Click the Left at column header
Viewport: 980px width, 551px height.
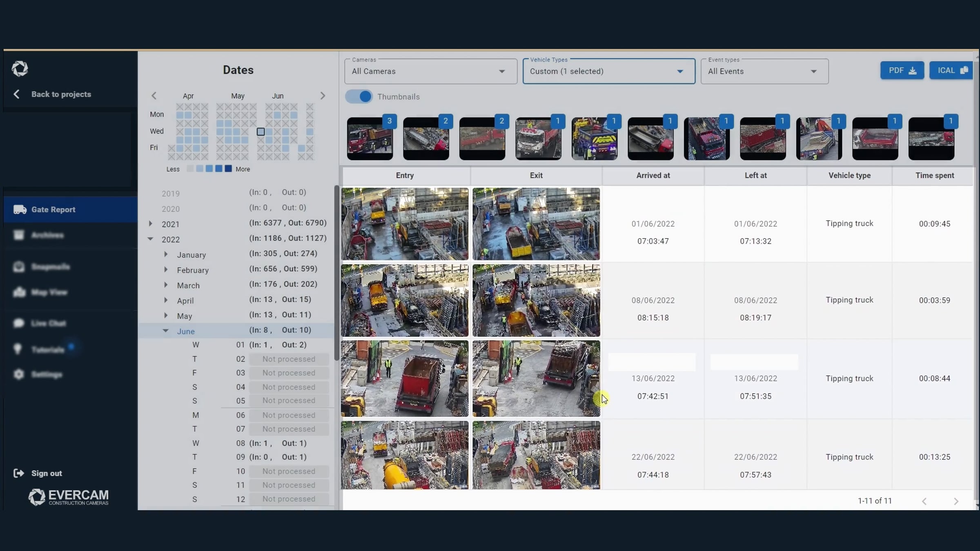pyautogui.click(x=755, y=176)
